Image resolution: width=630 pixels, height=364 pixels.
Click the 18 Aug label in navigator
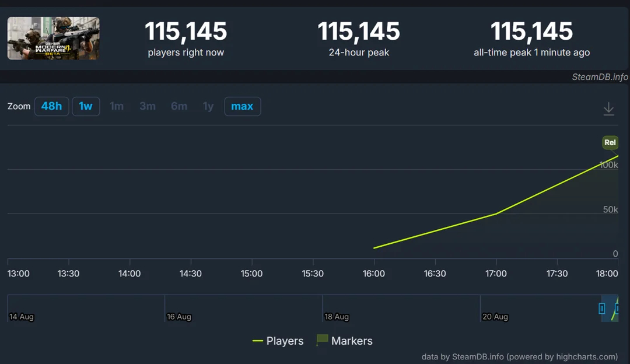click(x=337, y=317)
